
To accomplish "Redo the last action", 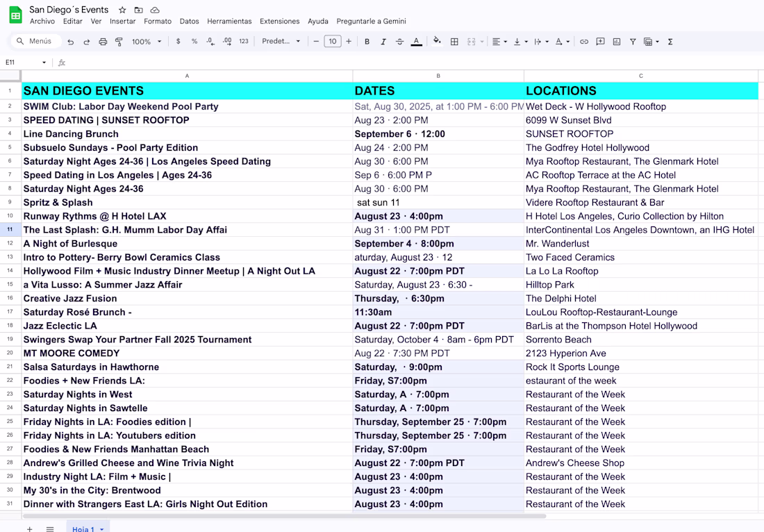I will point(87,42).
